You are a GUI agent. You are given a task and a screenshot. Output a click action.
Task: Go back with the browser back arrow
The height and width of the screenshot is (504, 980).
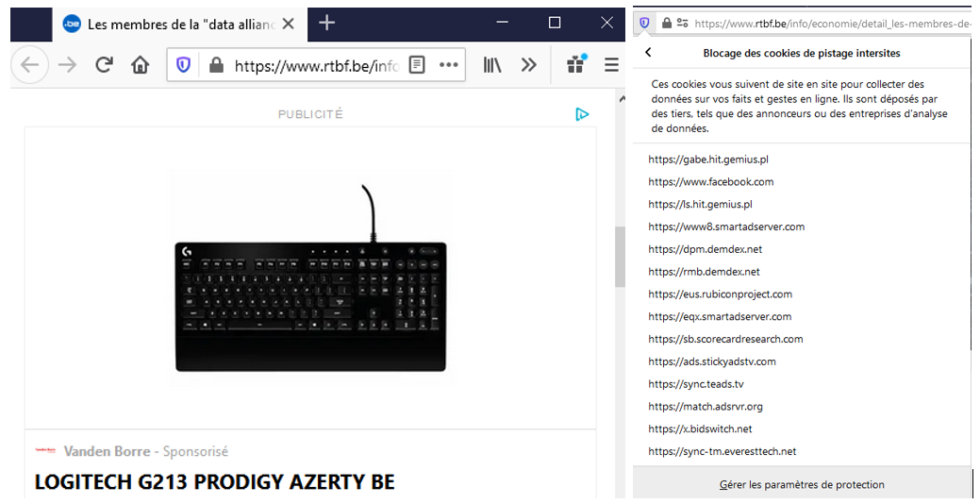coord(29,64)
